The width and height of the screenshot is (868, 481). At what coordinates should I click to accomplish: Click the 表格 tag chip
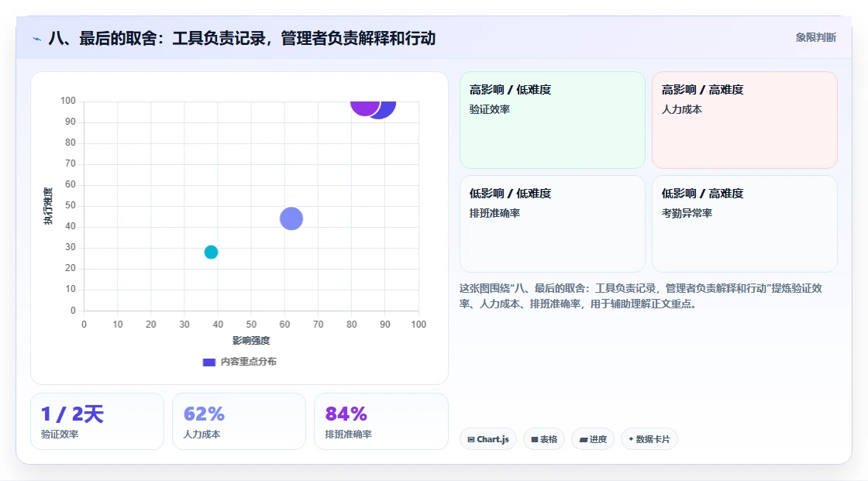pyautogui.click(x=544, y=439)
